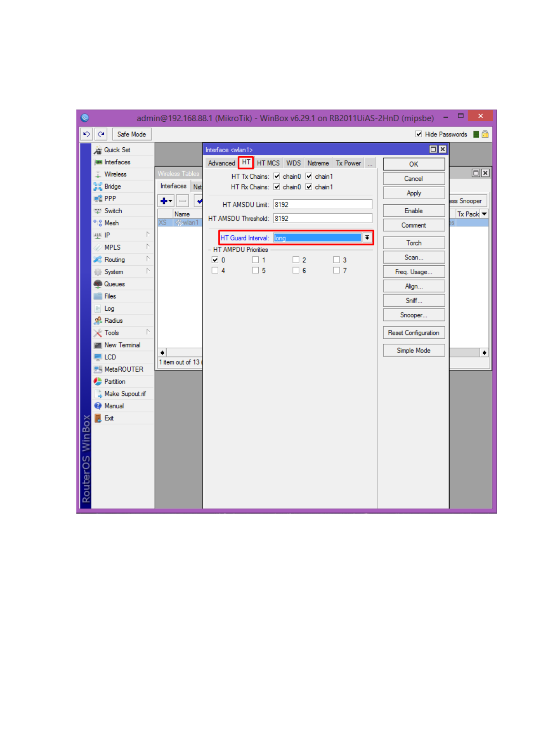Uncheck HT AMPDU priority 0
The height and width of the screenshot is (756, 535).
(215, 259)
